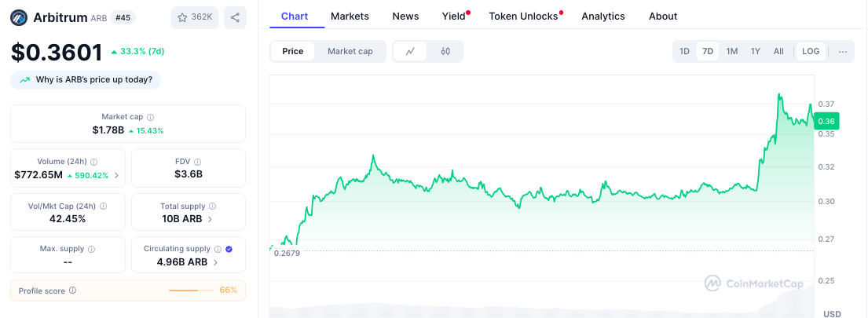Image resolution: width=868 pixels, height=318 pixels.
Task: Select the Market cap chart toggle
Action: pyautogui.click(x=350, y=52)
